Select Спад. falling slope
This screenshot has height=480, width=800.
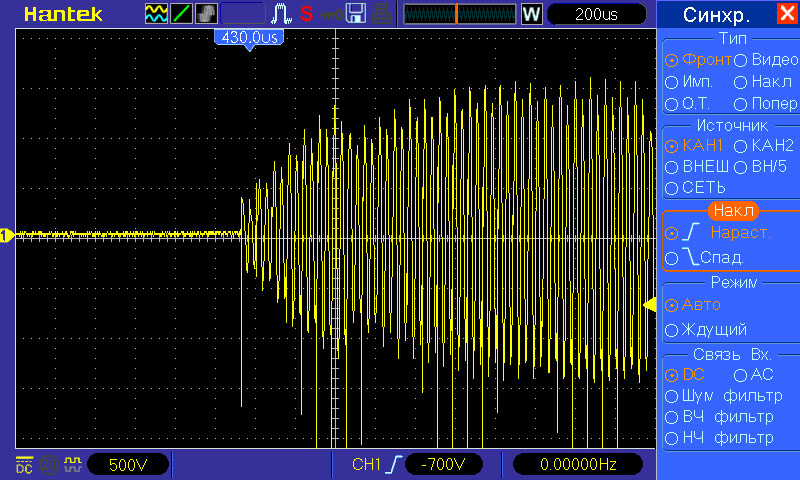pyautogui.click(x=704, y=257)
